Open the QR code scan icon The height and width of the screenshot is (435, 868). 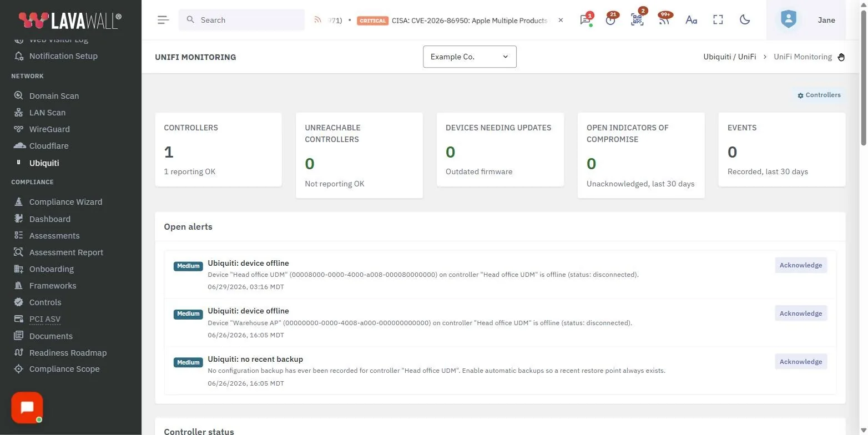(637, 20)
